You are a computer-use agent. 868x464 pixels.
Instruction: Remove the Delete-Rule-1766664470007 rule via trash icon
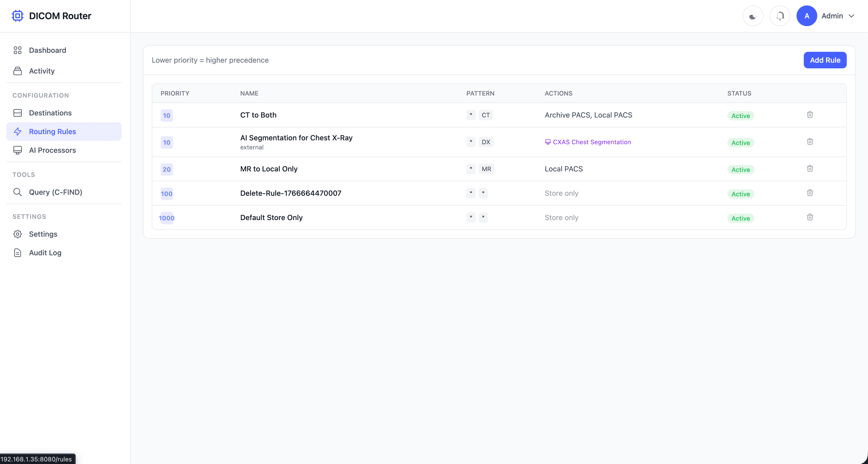coord(810,193)
